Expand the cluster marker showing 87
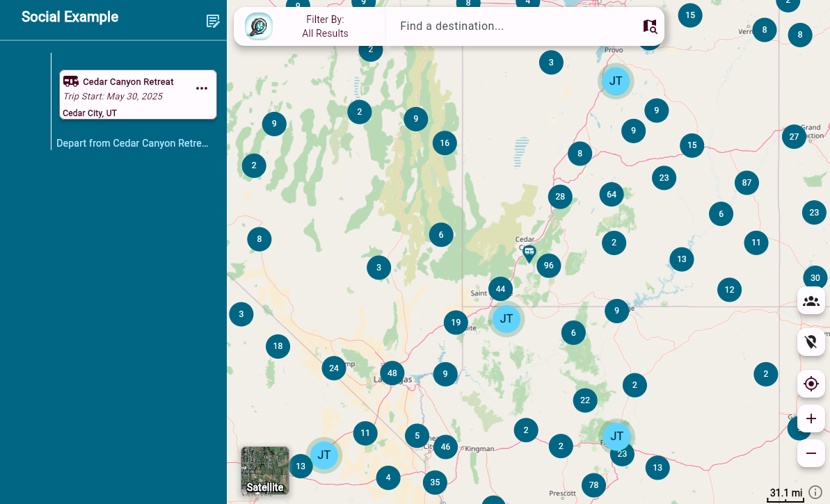 point(747,183)
